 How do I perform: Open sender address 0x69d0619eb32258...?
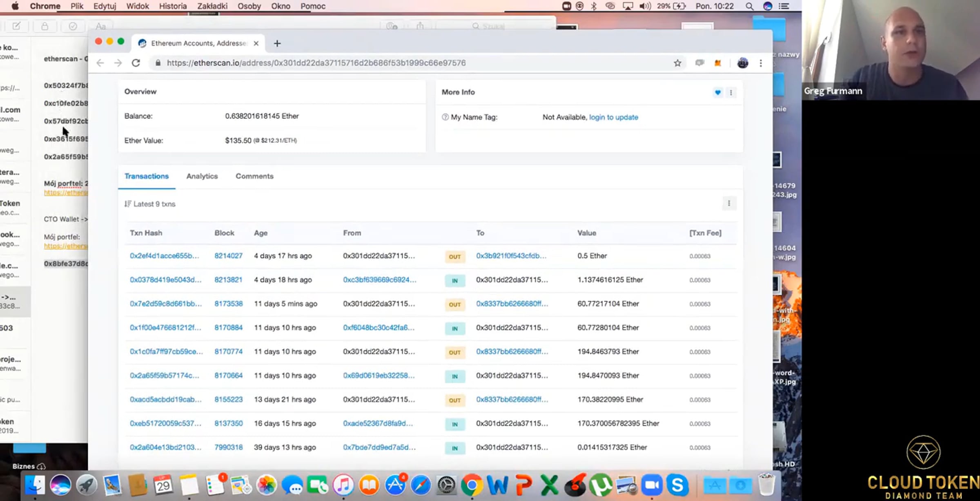379,376
